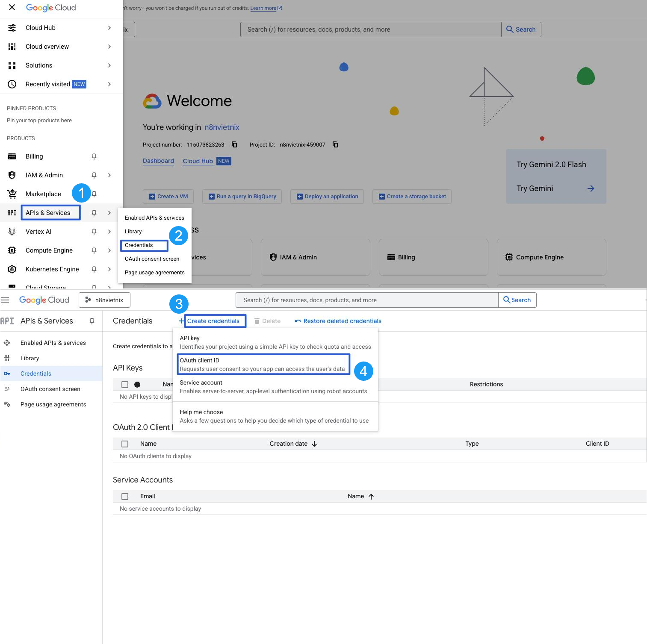Click Create a VM button
This screenshot has height=644, width=647.
[x=168, y=197]
